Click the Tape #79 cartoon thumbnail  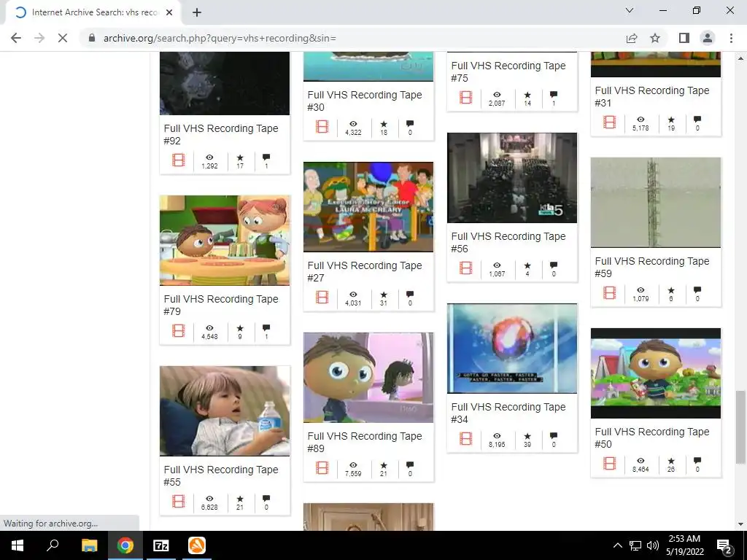point(225,241)
